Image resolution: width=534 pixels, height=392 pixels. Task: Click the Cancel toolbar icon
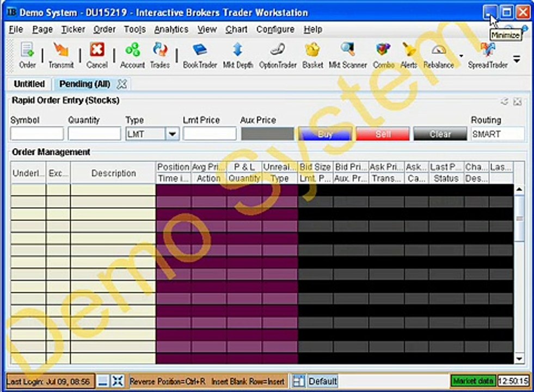97,55
